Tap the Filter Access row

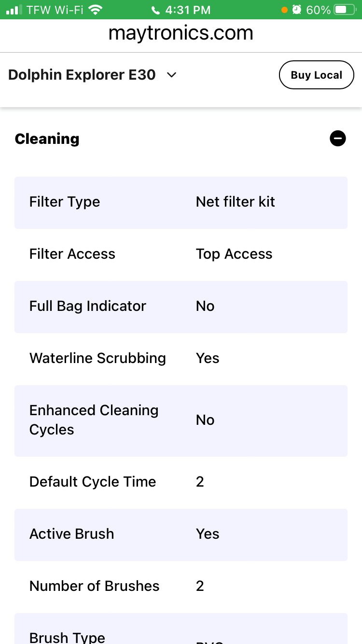tap(181, 255)
